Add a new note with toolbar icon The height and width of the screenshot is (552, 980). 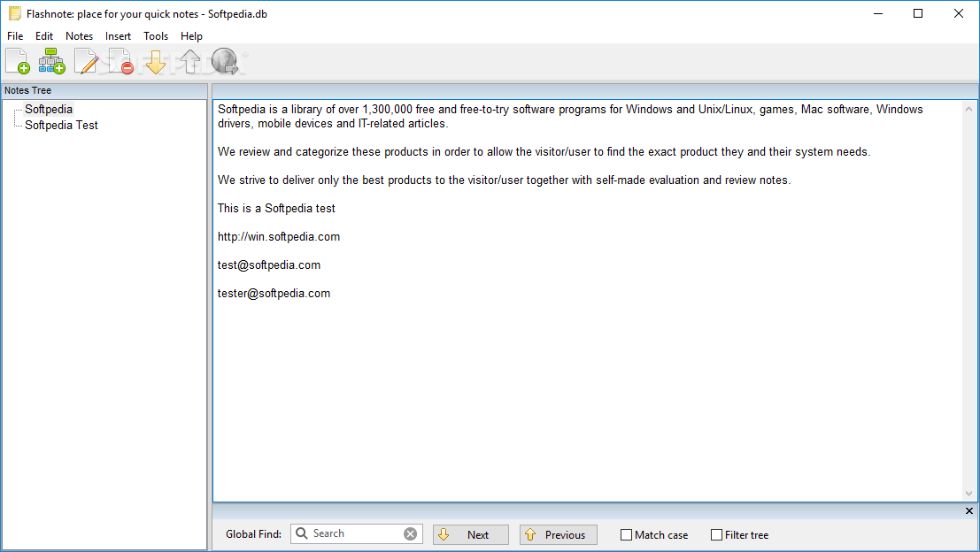coord(18,61)
